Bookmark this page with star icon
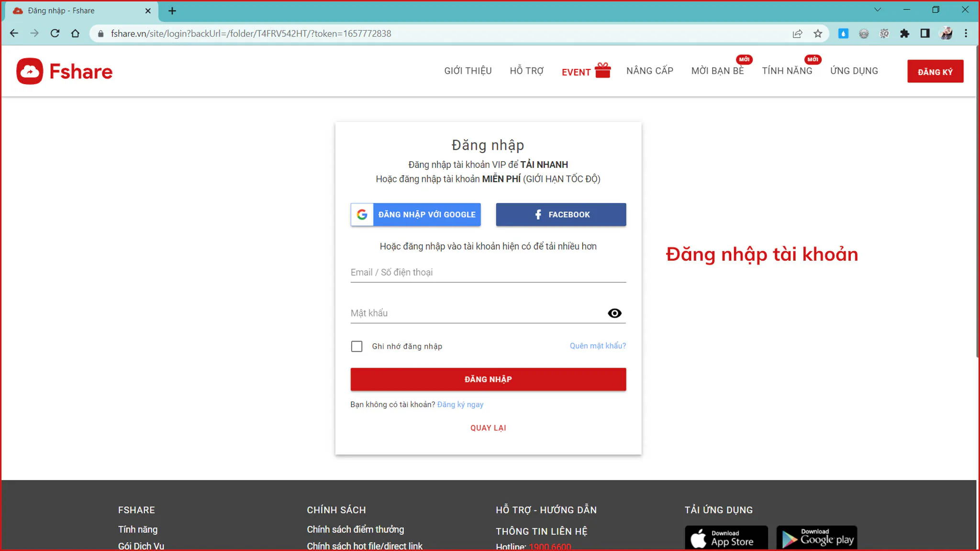Viewport: 980px width, 551px height. click(x=818, y=33)
